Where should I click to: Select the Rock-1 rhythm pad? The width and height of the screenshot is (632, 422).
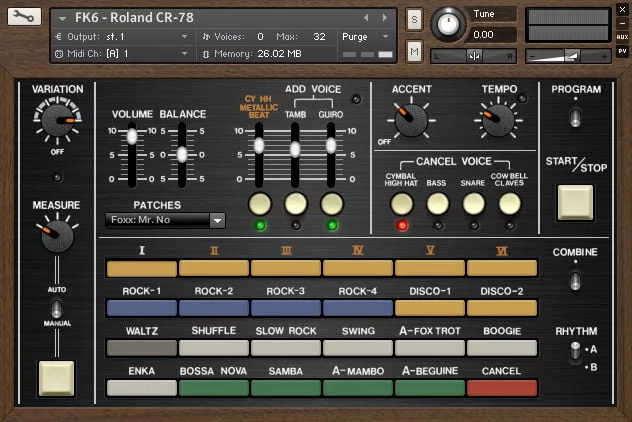[142, 308]
